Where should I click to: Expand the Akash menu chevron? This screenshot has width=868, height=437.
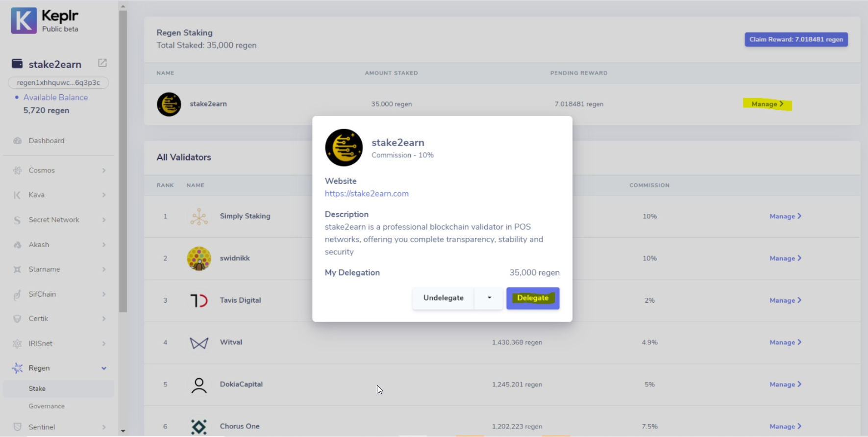104,245
